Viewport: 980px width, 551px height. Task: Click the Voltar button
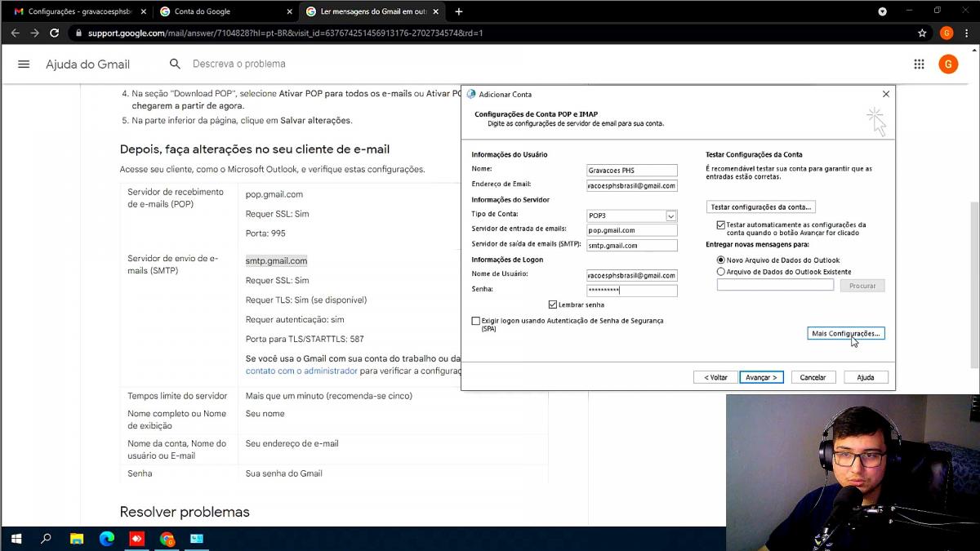[715, 377]
